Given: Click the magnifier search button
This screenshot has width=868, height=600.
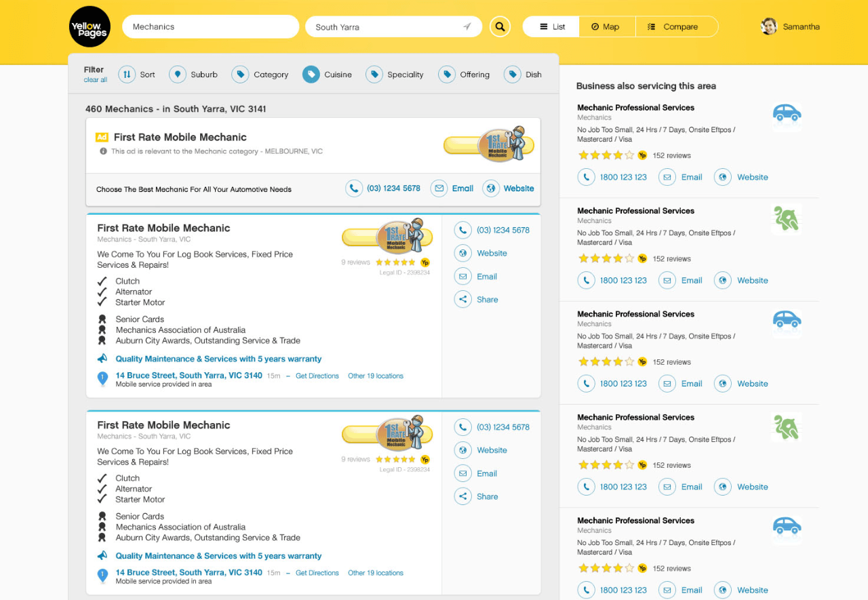Looking at the screenshot, I should tap(500, 27).
